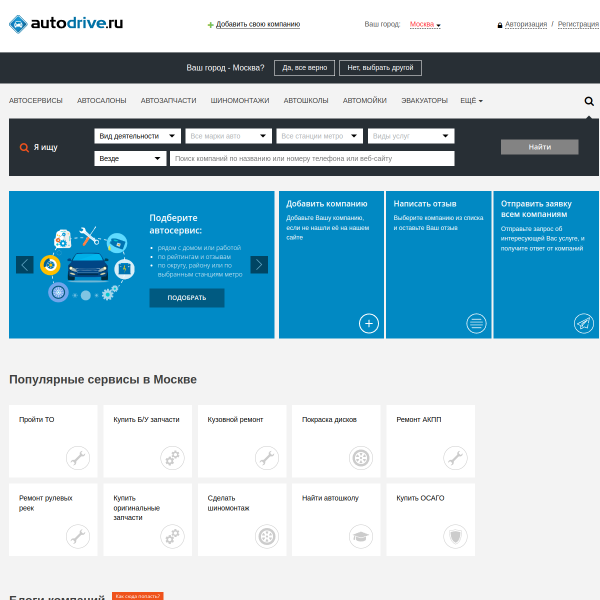The height and width of the screenshot is (600, 600).
Task: Expand the ЕЩЁ menu
Action: (x=471, y=101)
